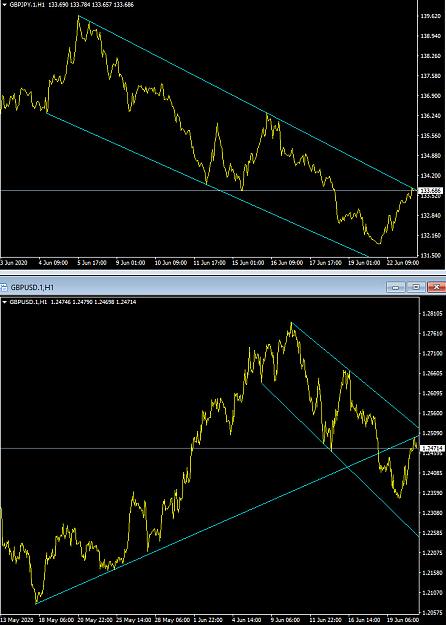Click the 15 Jun 01:00 time label
This screenshot has width=446, height=625.
250,263
